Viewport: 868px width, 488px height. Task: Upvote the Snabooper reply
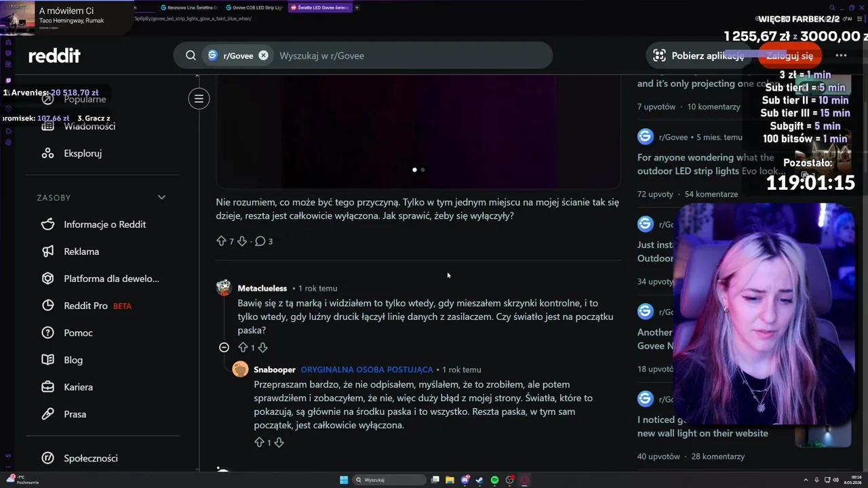click(259, 443)
